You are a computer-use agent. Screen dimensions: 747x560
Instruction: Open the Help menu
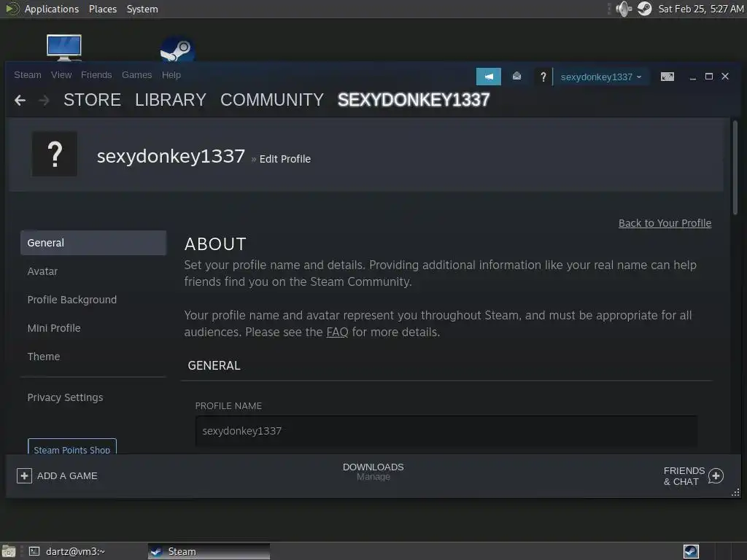[x=171, y=75]
